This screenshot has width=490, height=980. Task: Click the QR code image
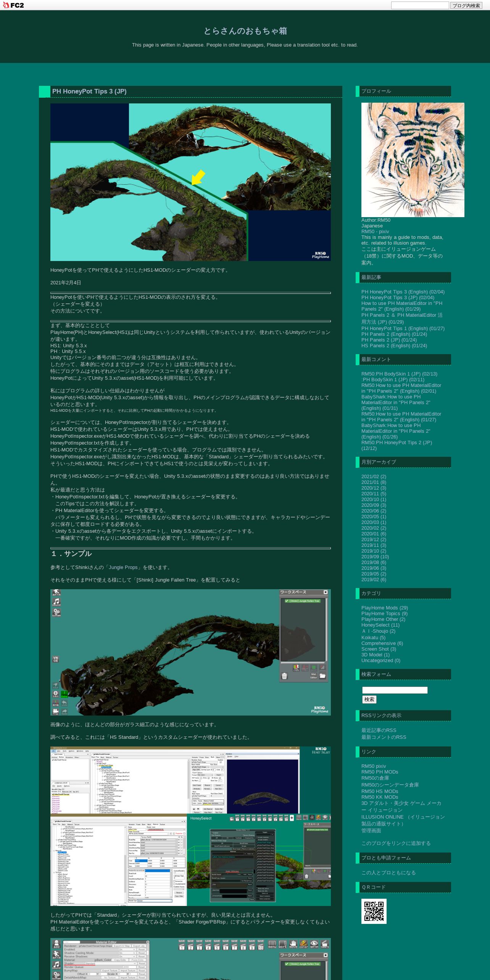[374, 911]
